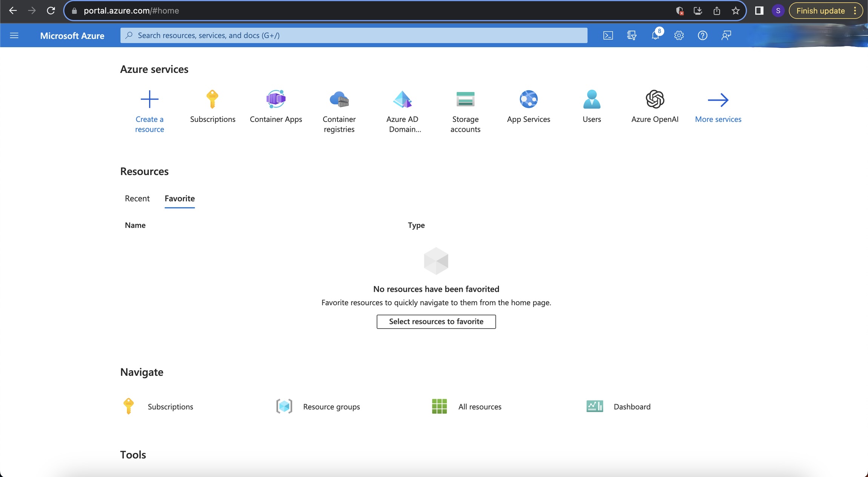This screenshot has height=477, width=868.
Task: Switch to the Recent resources tab
Action: pyautogui.click(x=137, y=198)
